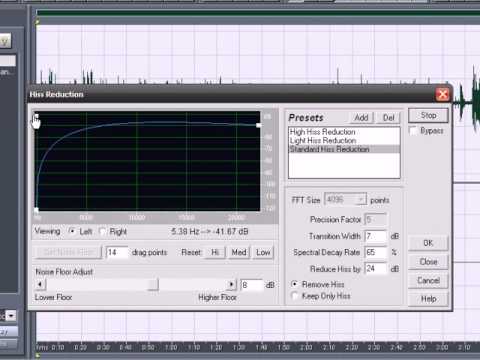Screen dimensions: 480x360
Task: Click the Reduce Hiss by field
Action: pos(376,269)
